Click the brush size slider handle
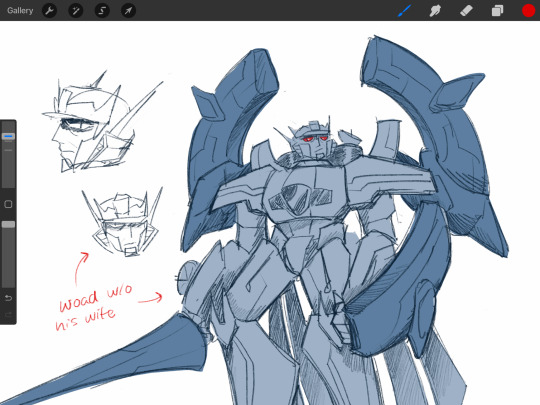The image size is (540, 405). (8, 136)
